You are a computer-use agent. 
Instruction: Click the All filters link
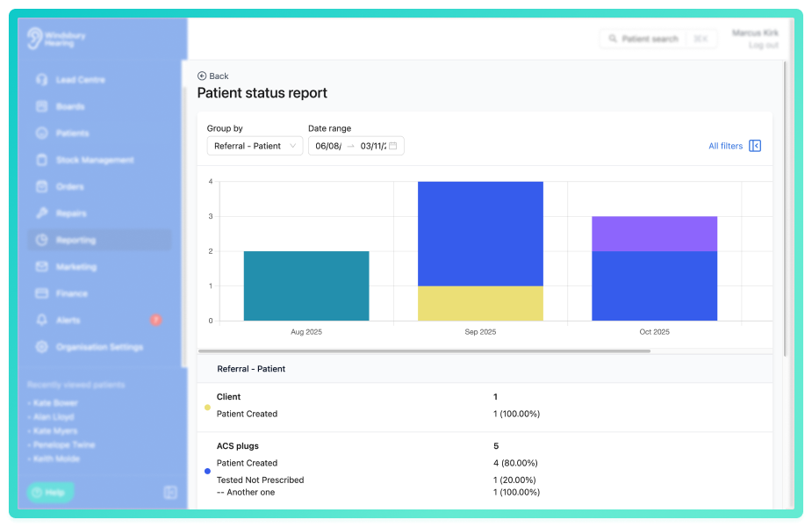725,146
